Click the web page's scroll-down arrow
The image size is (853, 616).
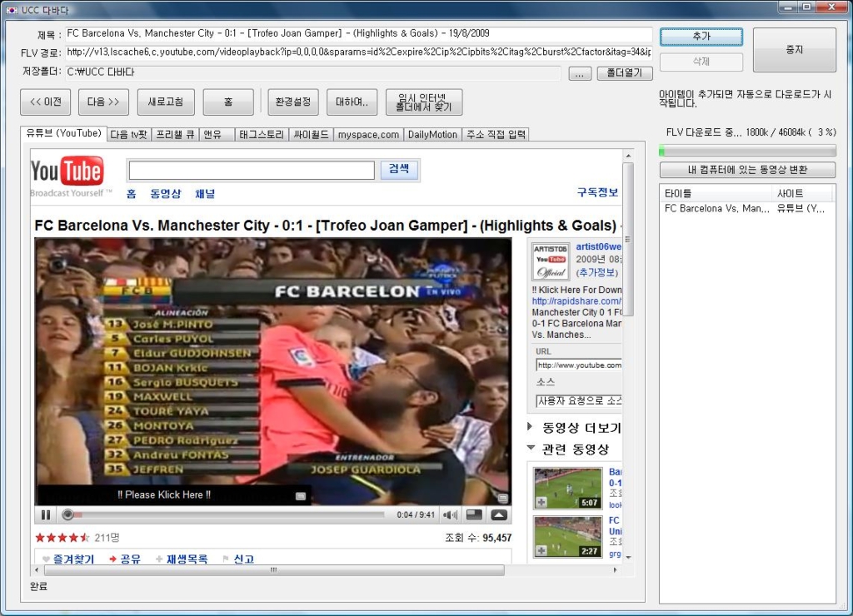[x=628, y=557]
